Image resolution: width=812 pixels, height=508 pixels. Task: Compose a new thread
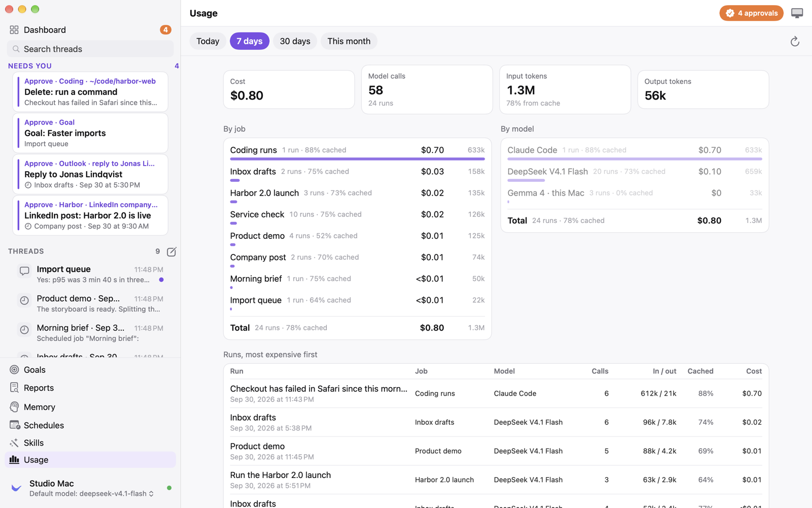pyautogui.click(x=172, y=251)
